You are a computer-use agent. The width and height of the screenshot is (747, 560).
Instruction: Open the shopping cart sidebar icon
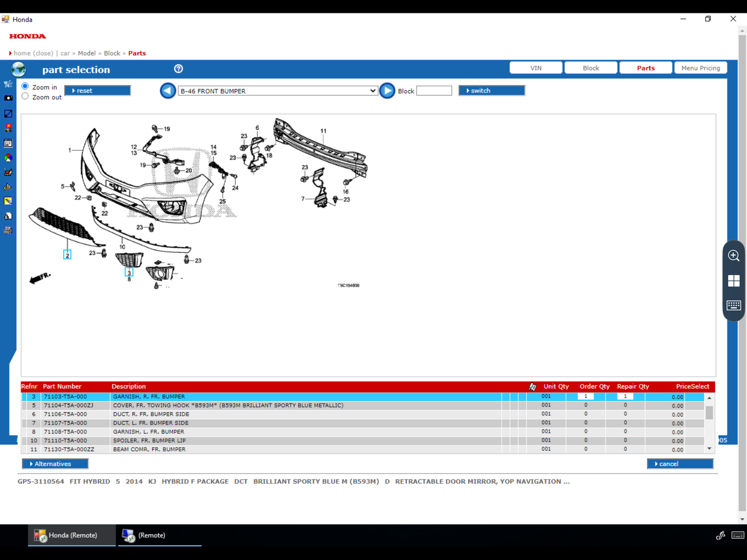click(x=8, y=84)
